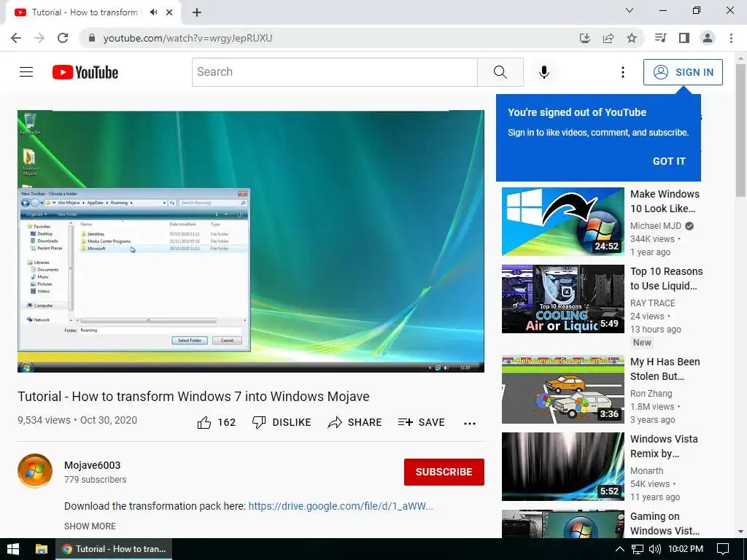Click Chrome taskbar button
This screenshot has height=560, width=747.
coord(114,549)
